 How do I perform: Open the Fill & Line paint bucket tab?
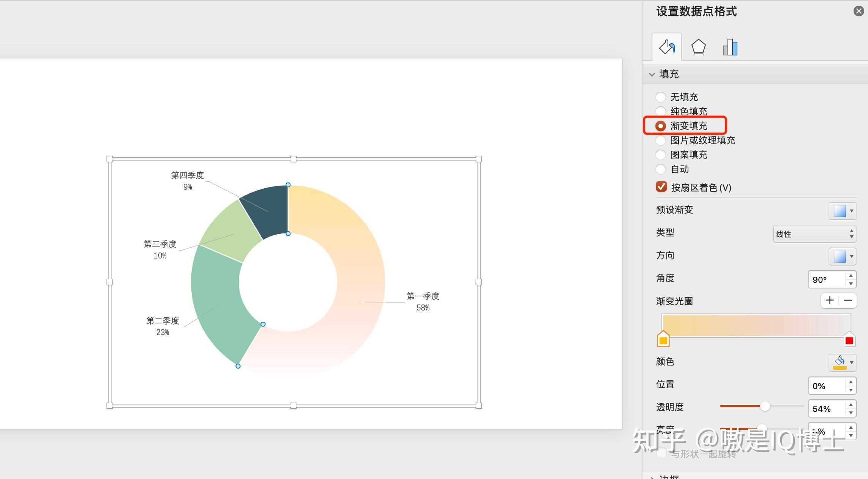coord(667,47)
